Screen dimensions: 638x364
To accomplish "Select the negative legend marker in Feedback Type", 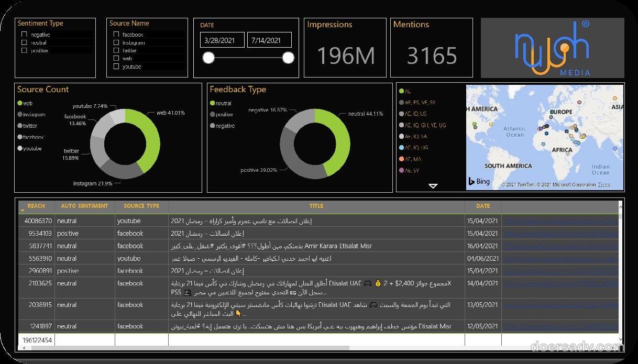I will coord(212,126).
